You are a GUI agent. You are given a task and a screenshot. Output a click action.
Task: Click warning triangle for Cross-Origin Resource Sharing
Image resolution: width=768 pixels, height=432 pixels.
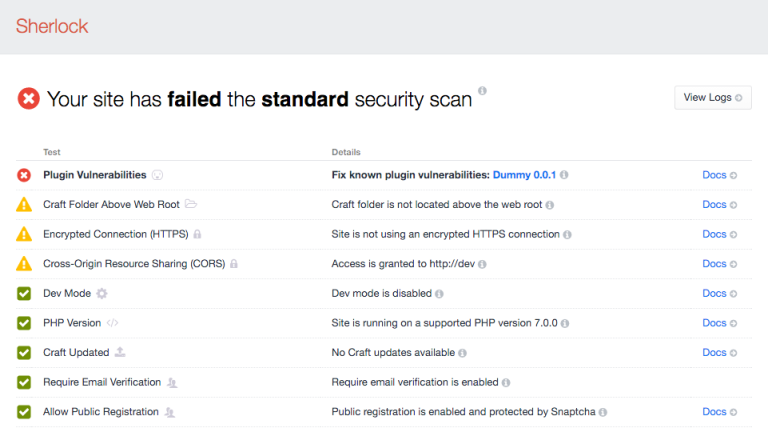tap(24, 264)
